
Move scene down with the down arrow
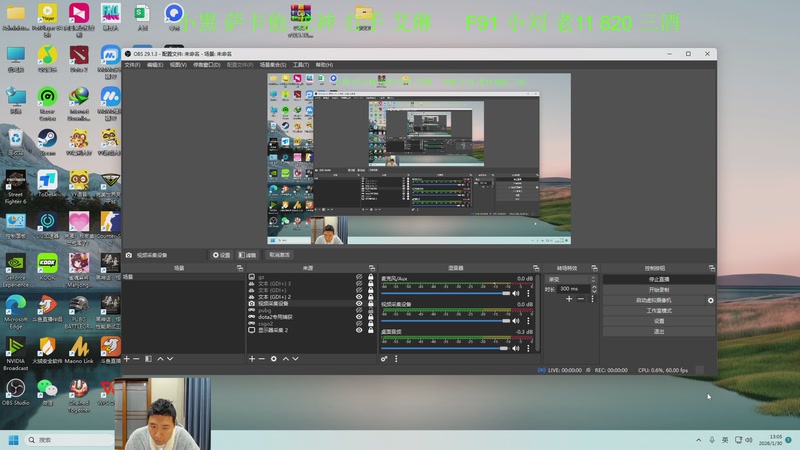point(170,359)
